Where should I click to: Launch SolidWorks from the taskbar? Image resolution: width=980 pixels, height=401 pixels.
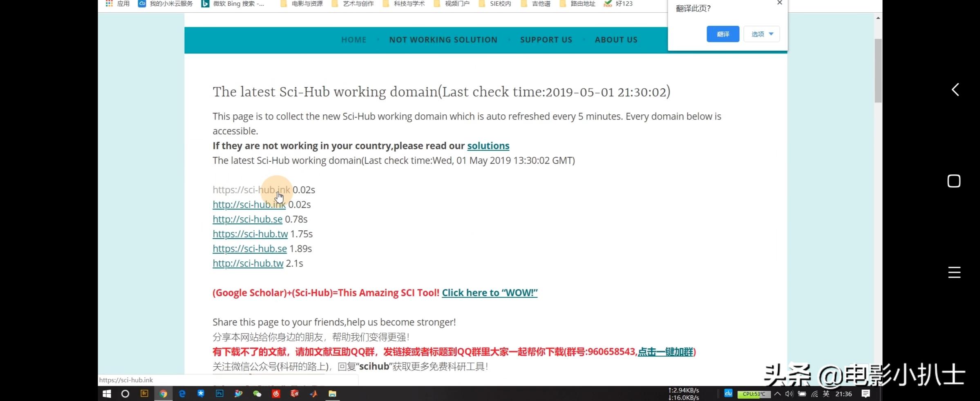click(295, 394)
